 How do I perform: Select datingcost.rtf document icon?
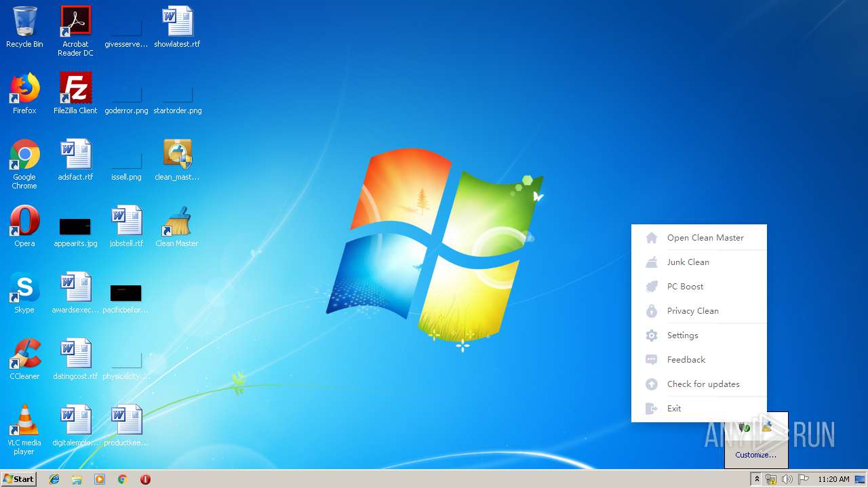(75, 360)
